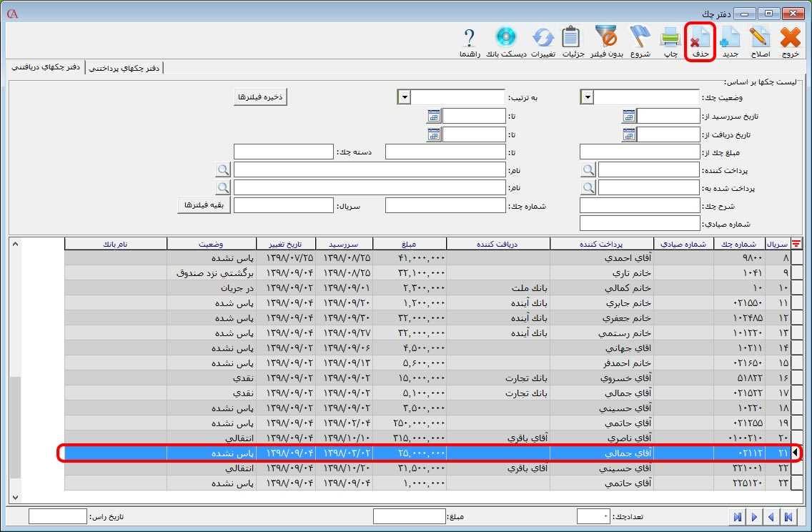Image resolution: width=812 pixels, height=532 pixels.
Task: Click the جدید (New) check icon
Action: [730, 41]
